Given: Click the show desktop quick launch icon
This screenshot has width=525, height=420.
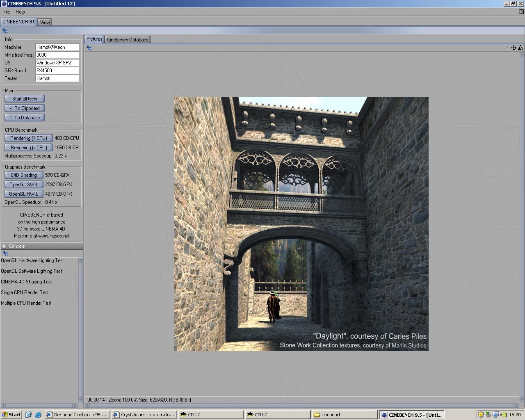Looking at the screenshot, I should tap(28, 415).
